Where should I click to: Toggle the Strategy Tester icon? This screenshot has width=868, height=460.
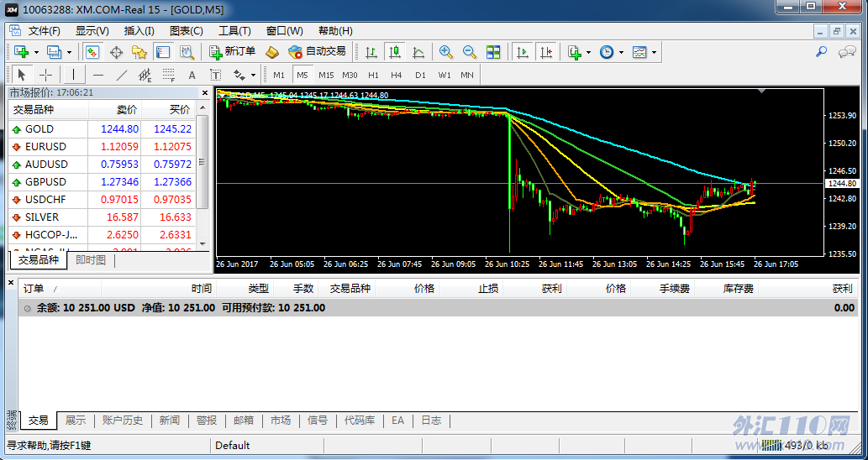click(x=187, y=52)
